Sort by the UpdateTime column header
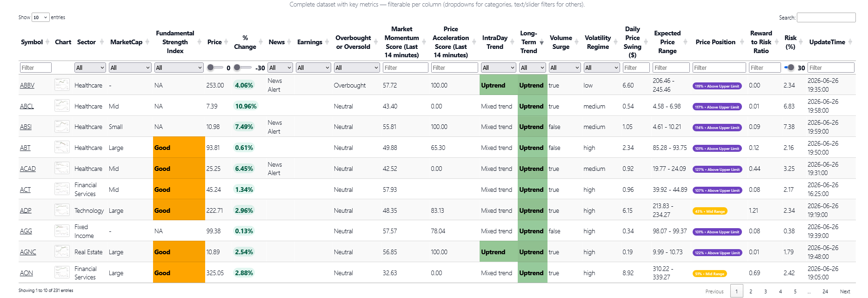 [x=827, y=42]
